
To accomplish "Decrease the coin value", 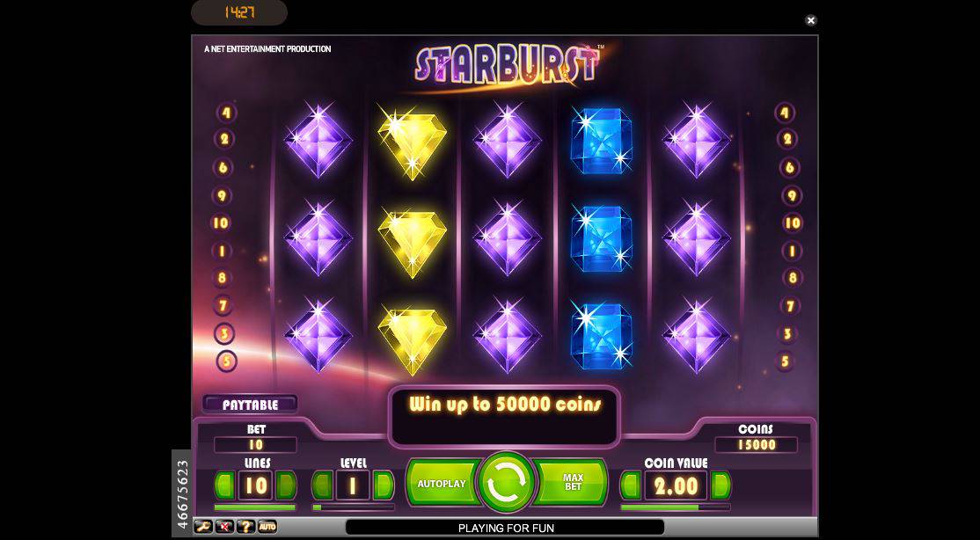I will click(631, 485).
